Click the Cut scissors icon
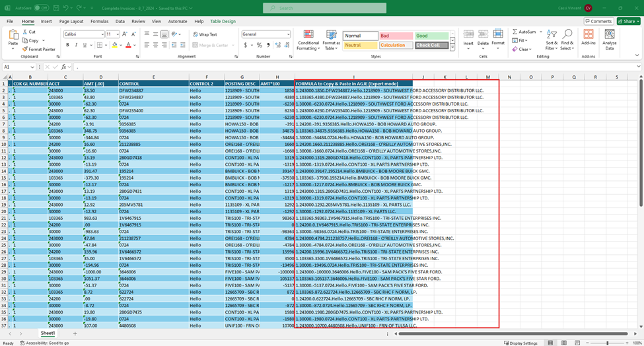The height and width of the screenshot is (346, 644). 24,32
